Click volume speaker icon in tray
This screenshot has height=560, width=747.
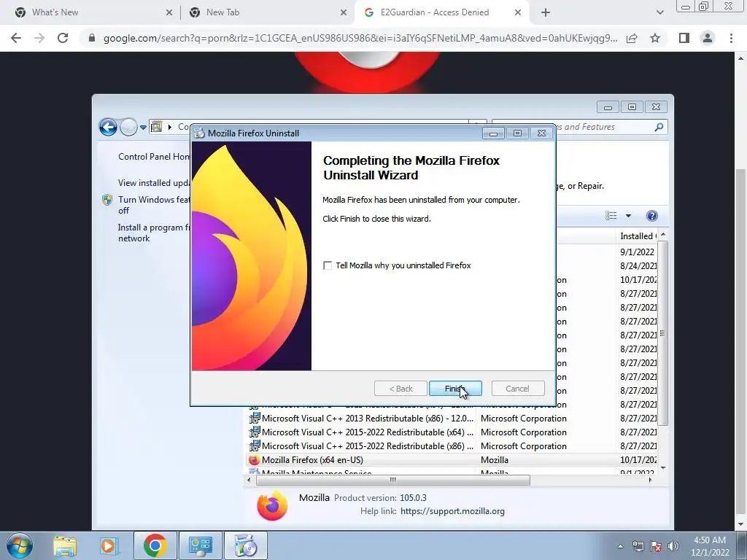tap(673, 546)
